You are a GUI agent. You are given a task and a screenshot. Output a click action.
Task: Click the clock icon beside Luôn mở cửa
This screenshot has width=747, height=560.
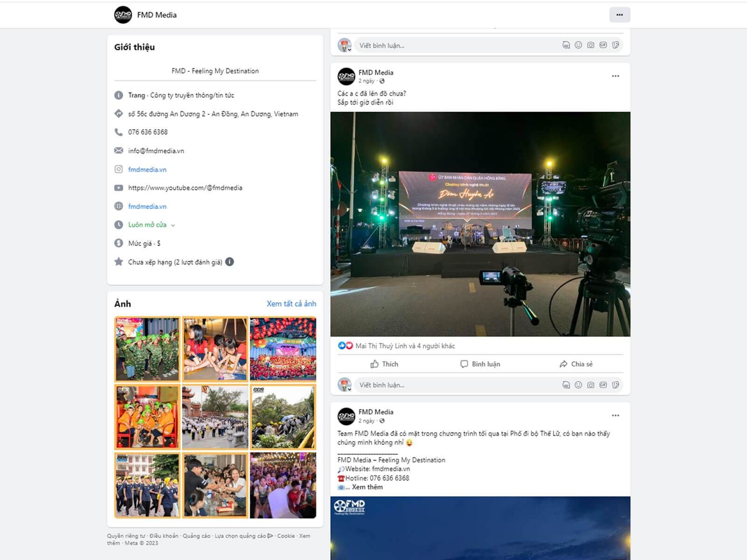[x=119, y=224]
